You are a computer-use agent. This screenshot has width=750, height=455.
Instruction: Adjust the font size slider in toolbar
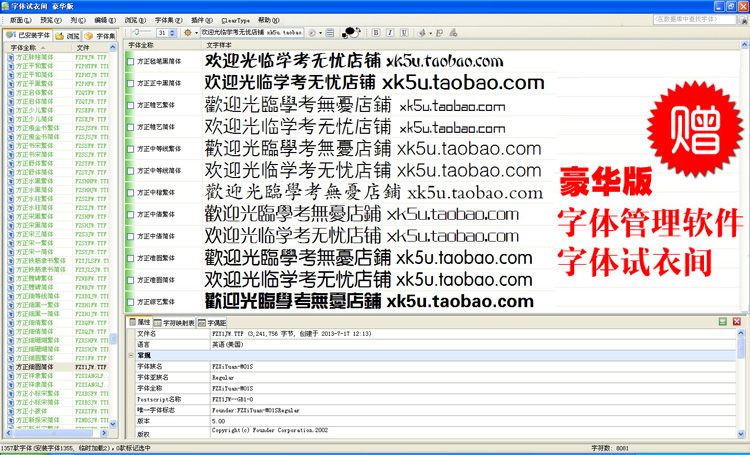point(141,32)
